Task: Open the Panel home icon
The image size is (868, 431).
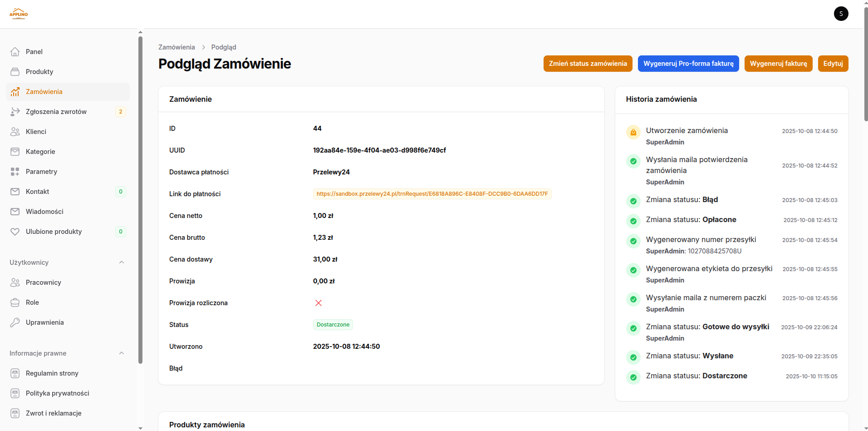Action: click(15, 52)
